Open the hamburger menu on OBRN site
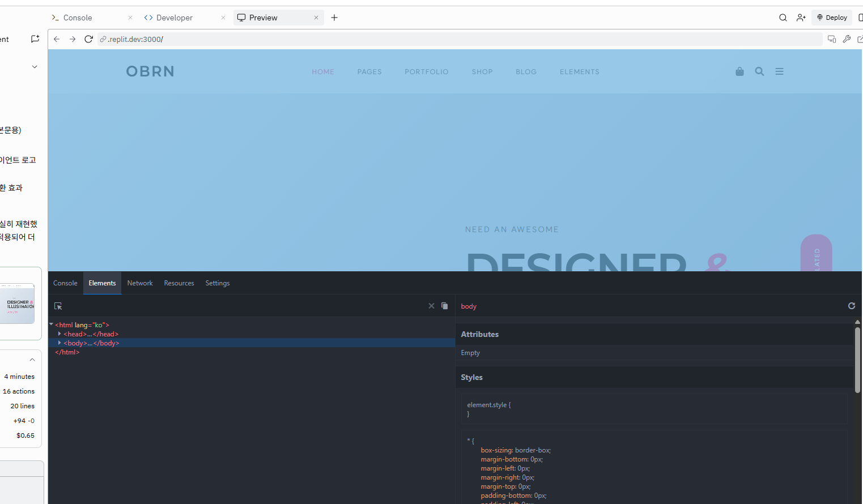 tap(780, 71)
